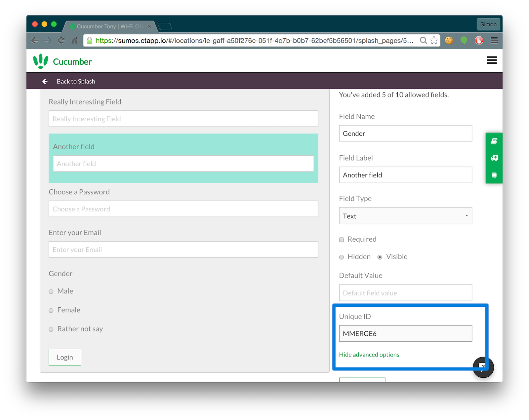The height and width of the screenshot is (420, 529).
Task: Click the browser reload icon
Action: 61,40
